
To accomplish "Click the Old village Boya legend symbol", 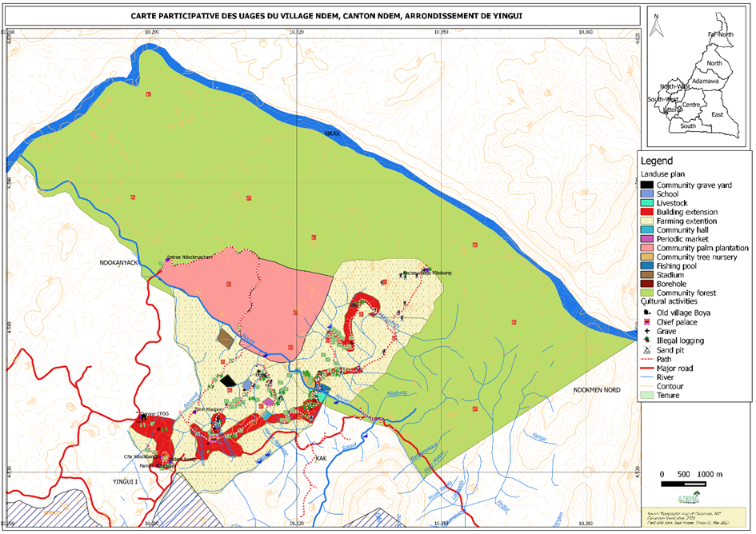I will pos(647,313).
